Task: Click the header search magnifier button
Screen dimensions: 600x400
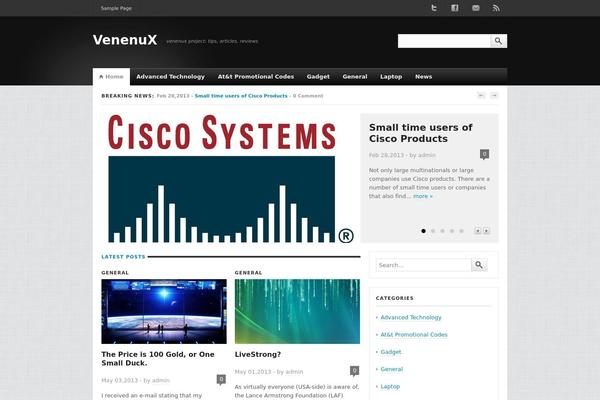Action: coord(499,41)
